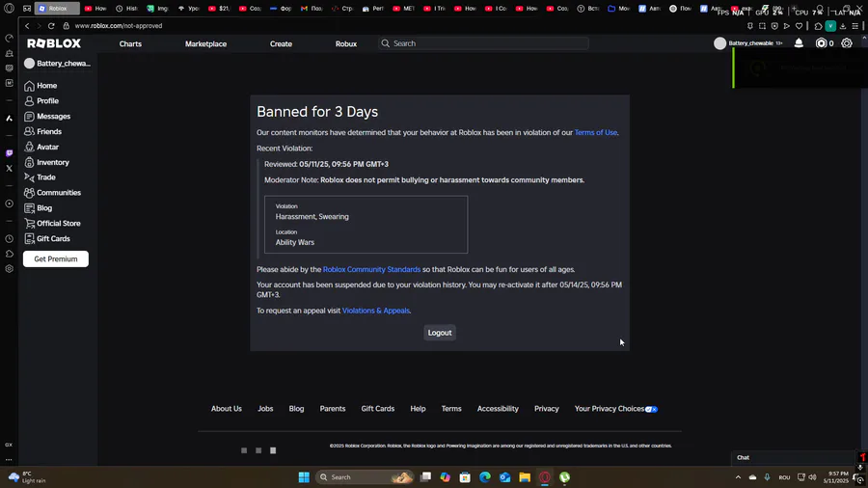Click the Logout button
Image resolution: width=868 pixels, height=488 pixels.
click(x=440, y=333)
